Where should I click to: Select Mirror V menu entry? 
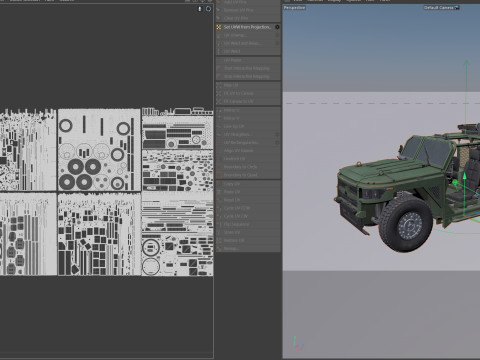(x=248, y=118)
